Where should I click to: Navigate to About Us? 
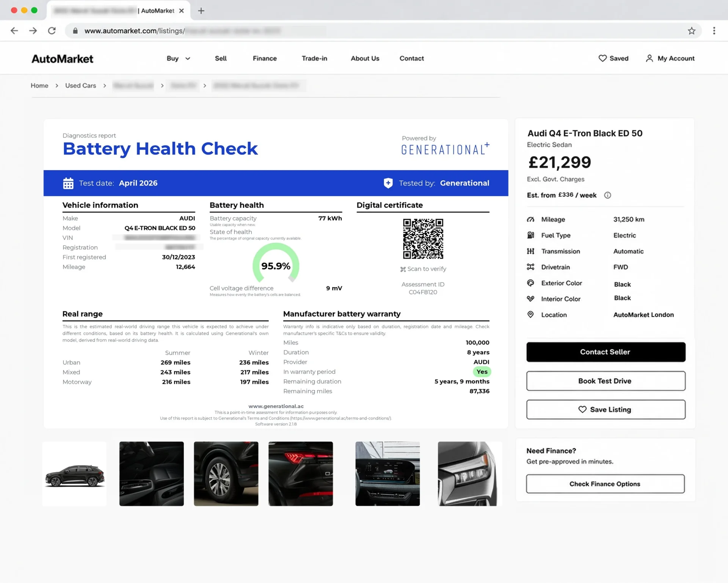coord(365,58)
